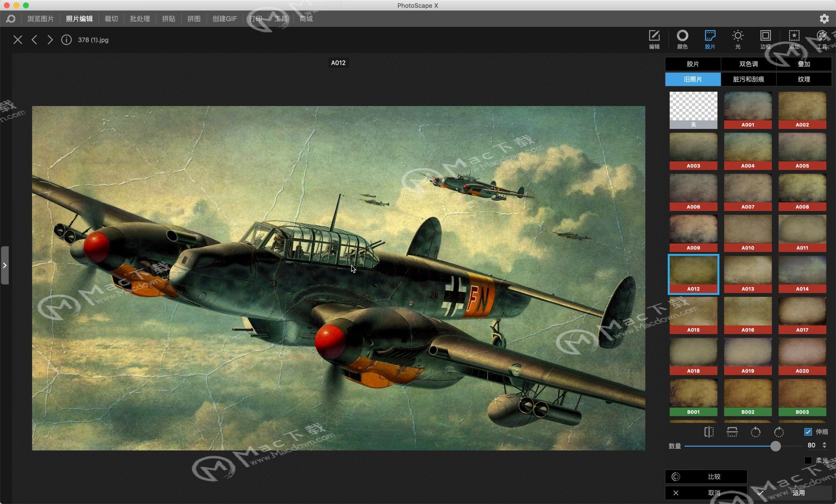Open the 光 light effects icon

coord(738,39)
